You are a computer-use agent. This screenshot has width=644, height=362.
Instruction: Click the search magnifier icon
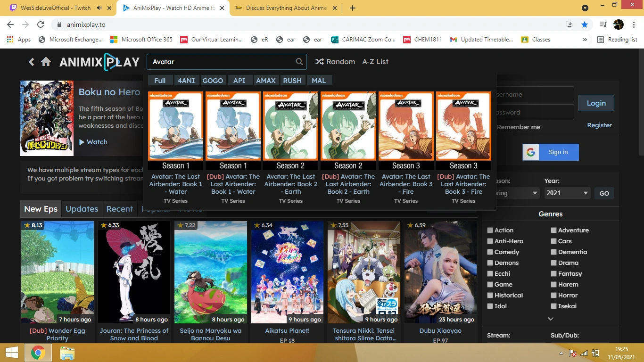(299, 61)
